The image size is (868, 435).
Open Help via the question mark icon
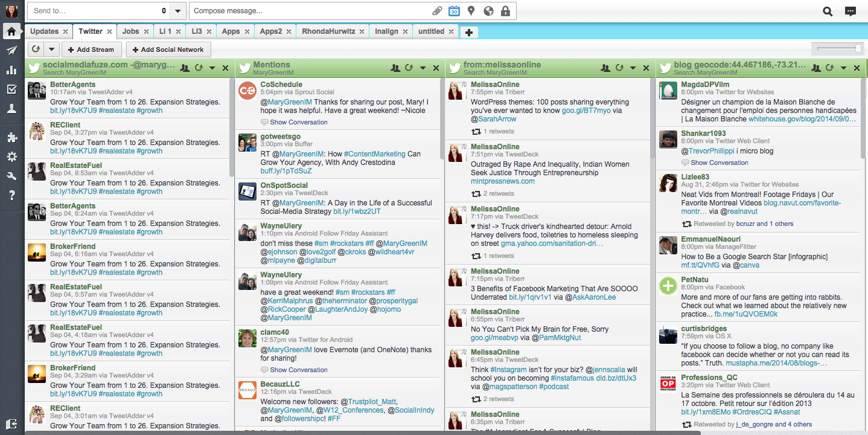[11, 195]
